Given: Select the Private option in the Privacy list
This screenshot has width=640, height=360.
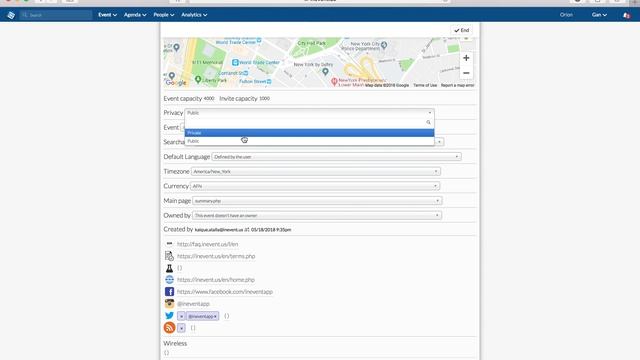Looking at the screenshot, I should point(309,133).
